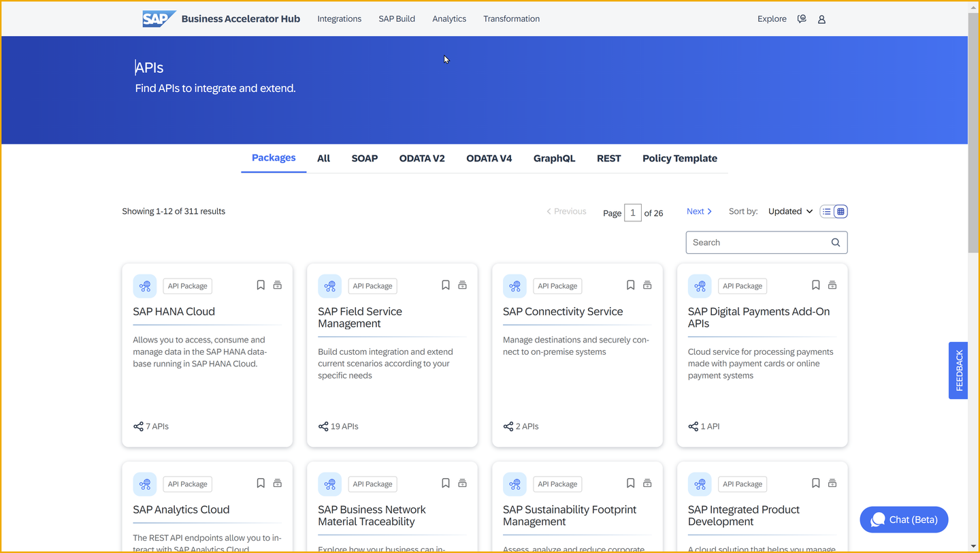Viewport: 980px width, 553px height.
Task: Switch to grid tile view
Action: (x=840, y=212)
